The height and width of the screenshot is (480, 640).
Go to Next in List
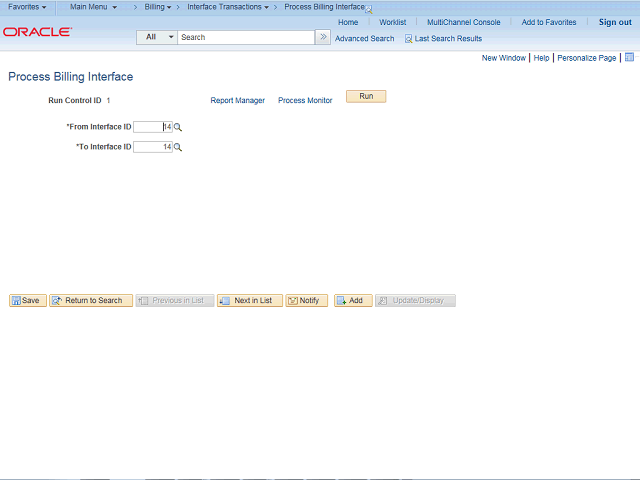[250, 300]
